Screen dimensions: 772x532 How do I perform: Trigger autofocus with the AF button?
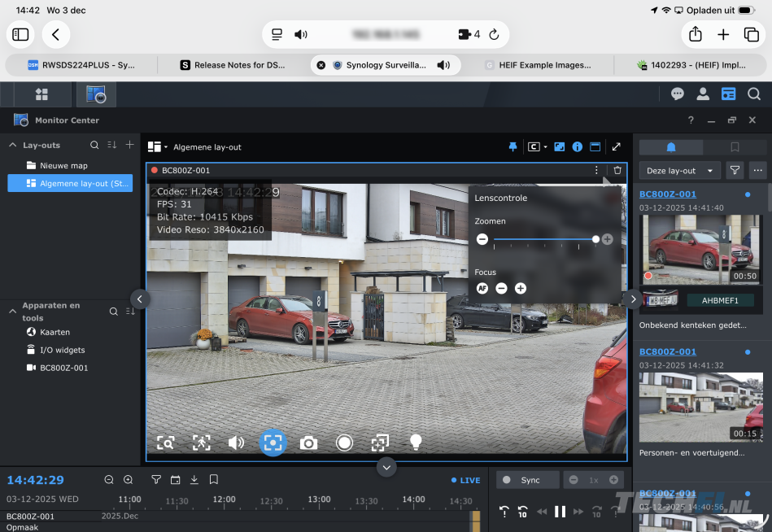(482, 288)
